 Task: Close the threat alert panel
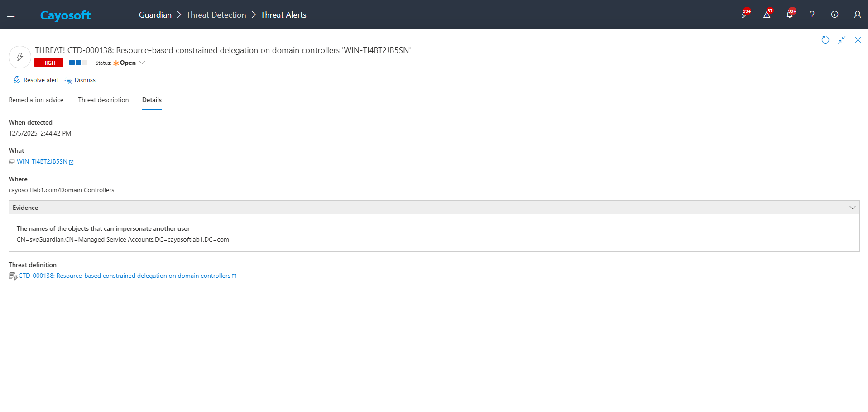[858, 40]
